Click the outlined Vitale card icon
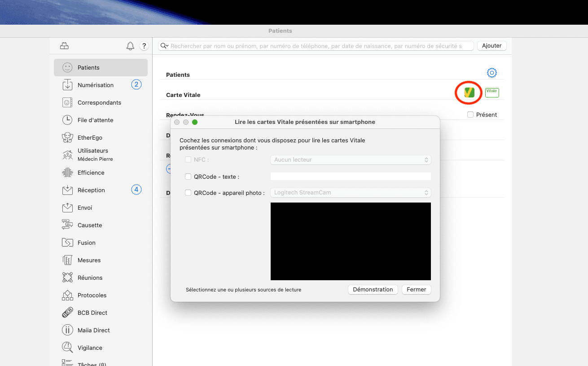This screenshot has height=366, width=588. coord(492,92)
